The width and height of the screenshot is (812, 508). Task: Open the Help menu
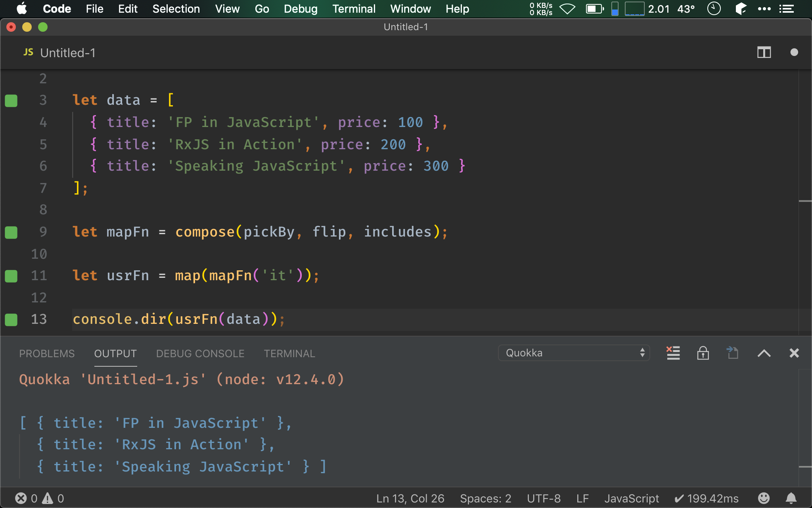point(457,9)
